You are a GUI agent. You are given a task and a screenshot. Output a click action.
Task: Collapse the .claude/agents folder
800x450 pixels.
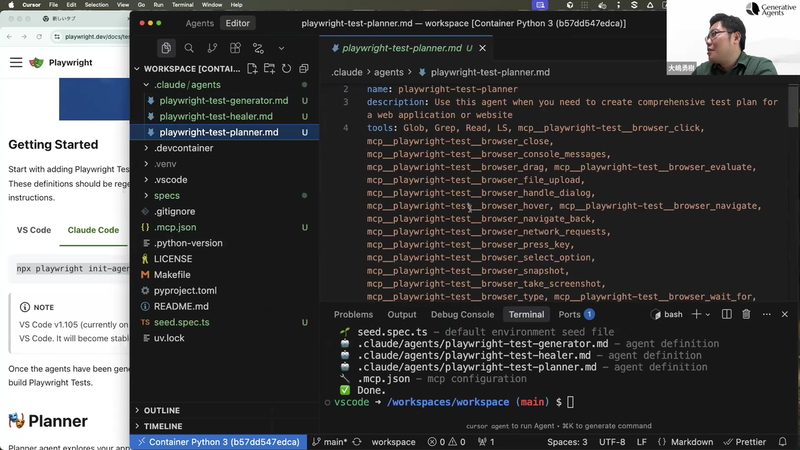click(x=146, y=85)
